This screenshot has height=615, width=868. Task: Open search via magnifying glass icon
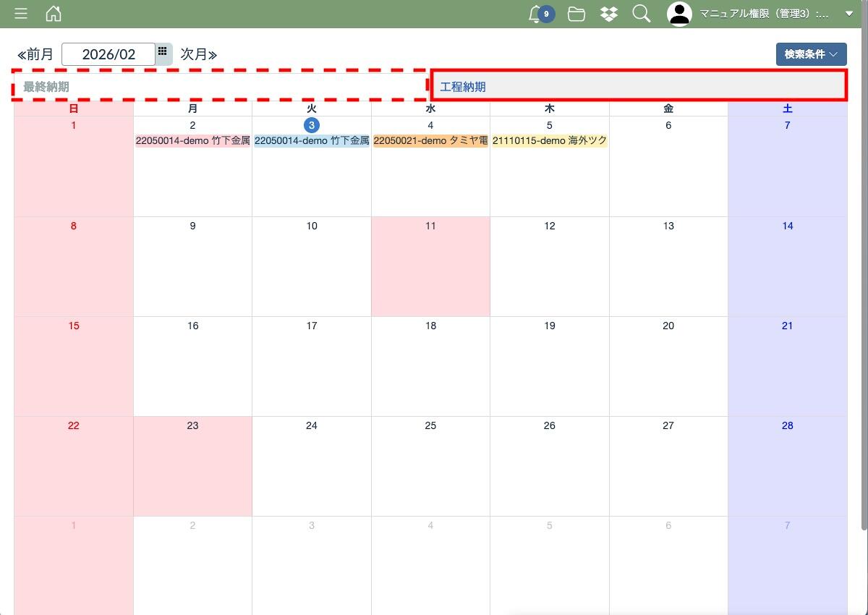coord(641,14)
